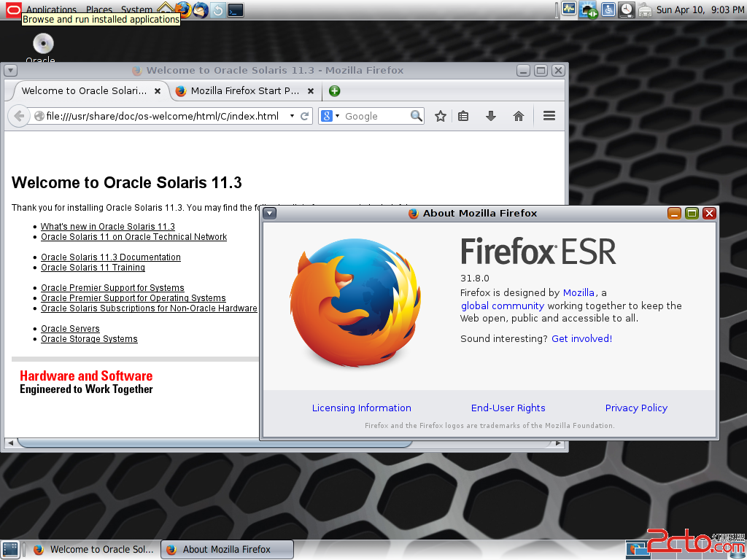747x560 pixels.
Task: Open End-User Rights link
Action: pos(508,408)
